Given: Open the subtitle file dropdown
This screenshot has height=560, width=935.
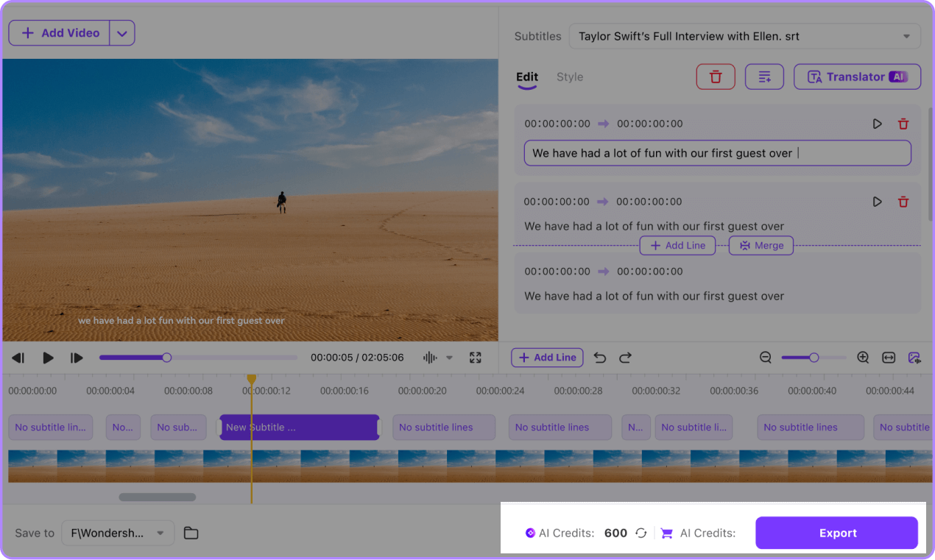Looking at the screenshot, I should (906, 36).
